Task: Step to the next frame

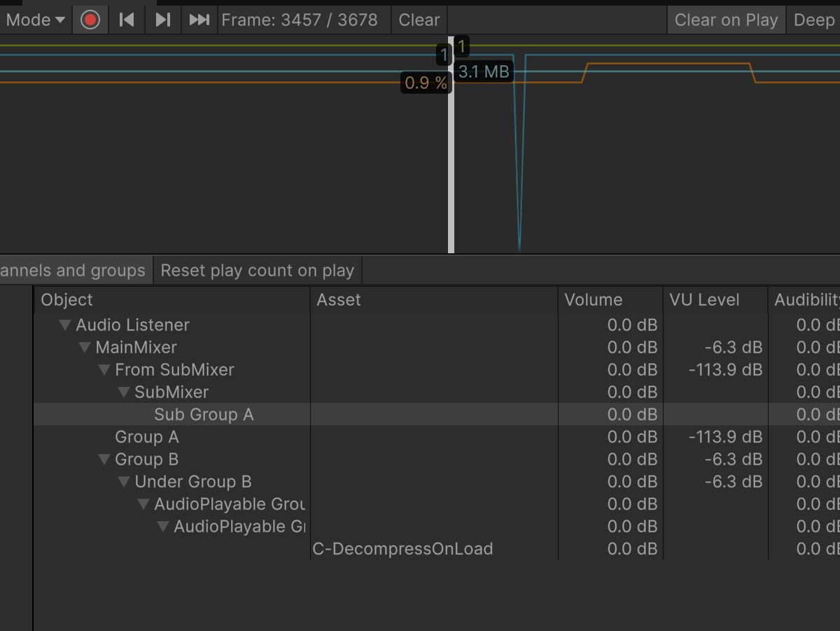Action: click(163, 20)
